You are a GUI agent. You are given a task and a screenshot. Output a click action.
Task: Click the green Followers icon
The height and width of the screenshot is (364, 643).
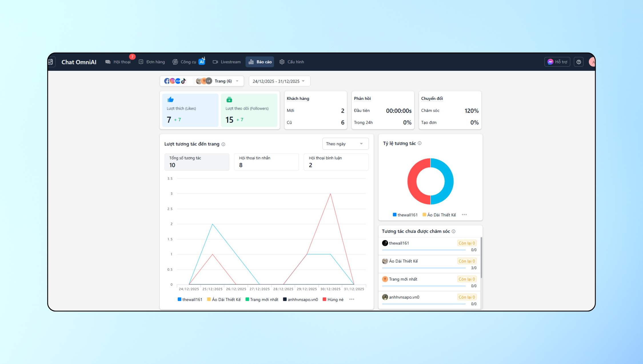229,100
